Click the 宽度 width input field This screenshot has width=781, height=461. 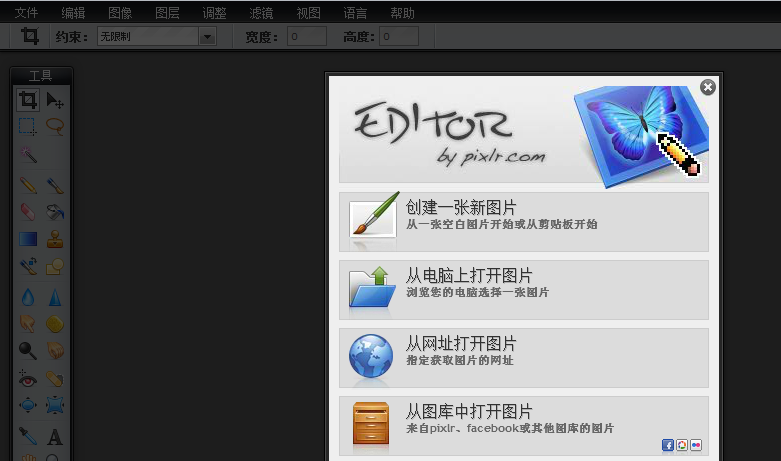click(307, 36)
